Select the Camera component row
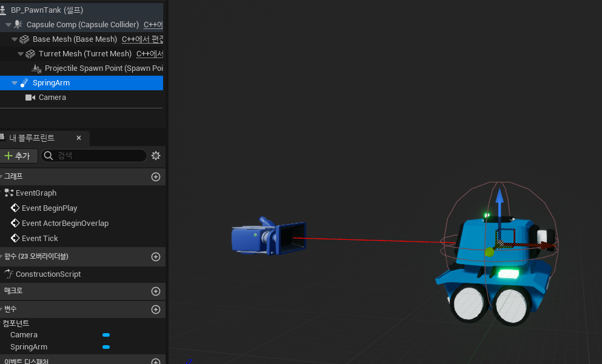602x364 pixels. tap(81, 98)
